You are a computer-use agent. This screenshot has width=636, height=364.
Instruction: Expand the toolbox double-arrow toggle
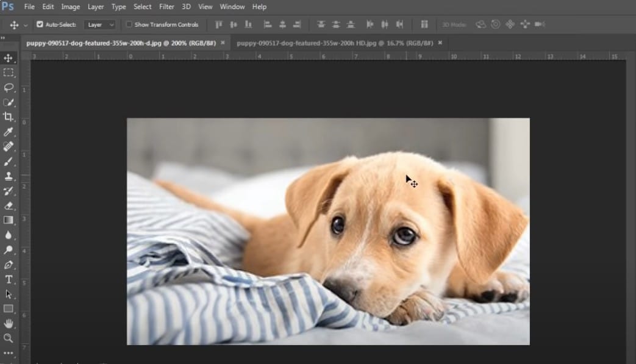(3, 38)
